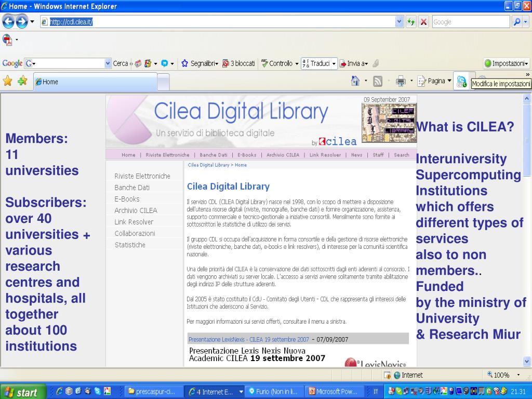Click the PDF converter toolbar icon
The image size is (532, 399).
click(7, 39)
